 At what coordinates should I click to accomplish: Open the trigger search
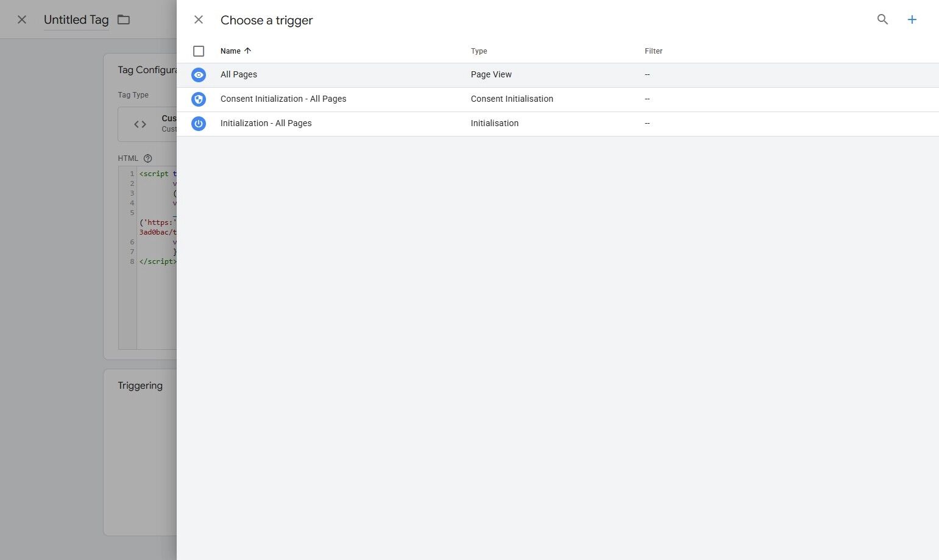(x=882, y=19)
